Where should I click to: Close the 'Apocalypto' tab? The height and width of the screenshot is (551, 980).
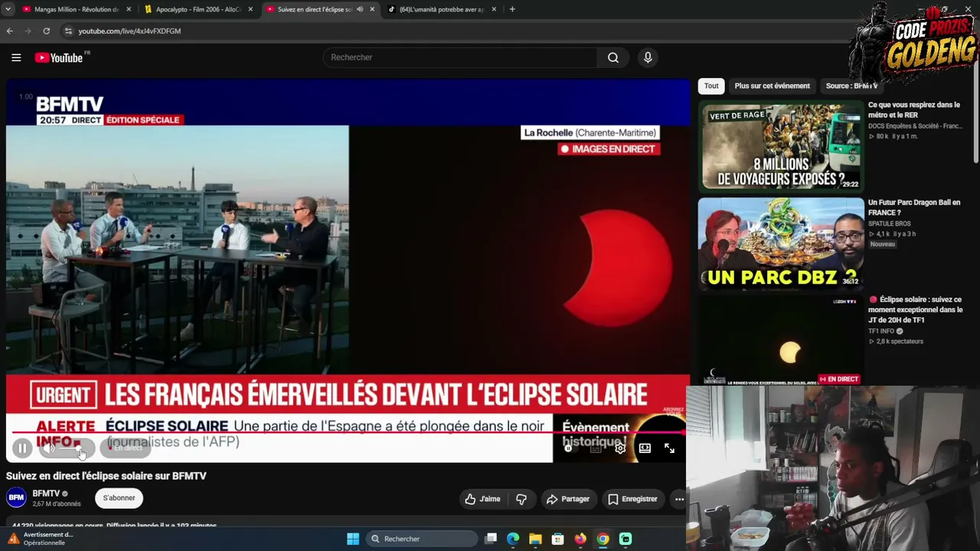point(250,9)
